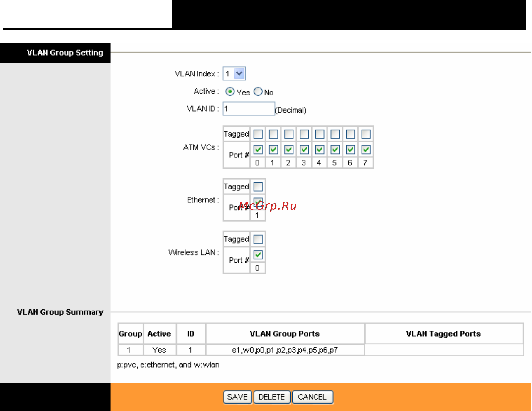Click the SAVE button

tap(237, 397)
